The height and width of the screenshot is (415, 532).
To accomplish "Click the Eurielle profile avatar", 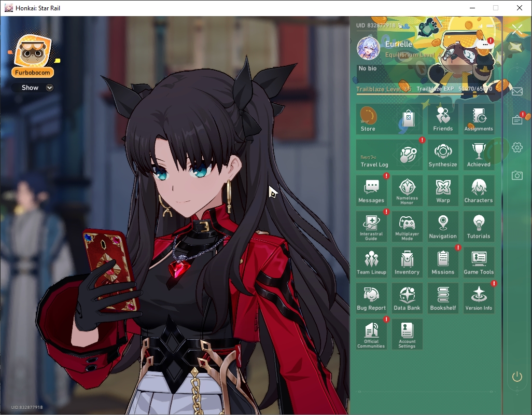I will 368,48.
